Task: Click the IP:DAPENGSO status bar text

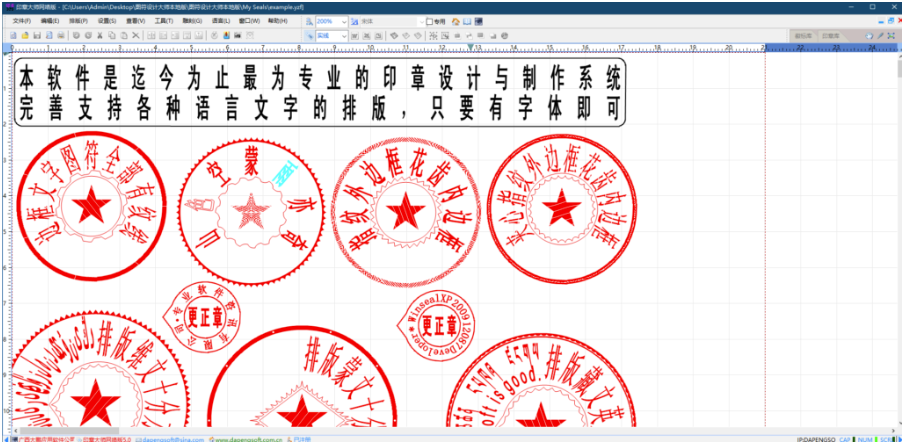Action: click(x=816, y=440)
